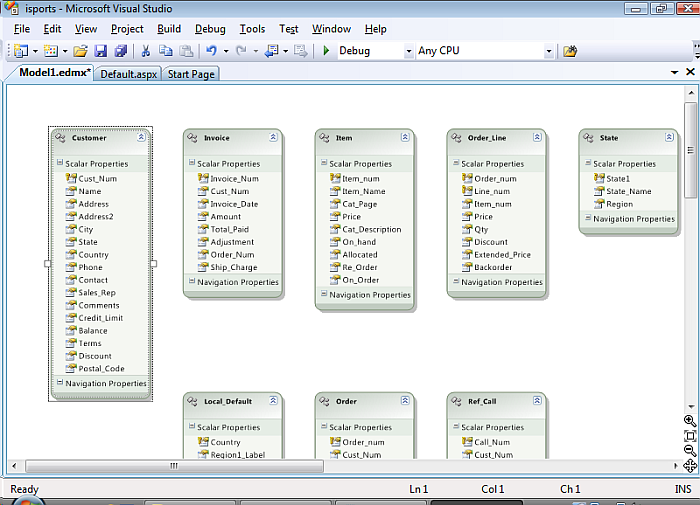The height and width of the screenshot is (505, 700).
Task: Click the Save All toolbar icon
Action: (120, 51)
